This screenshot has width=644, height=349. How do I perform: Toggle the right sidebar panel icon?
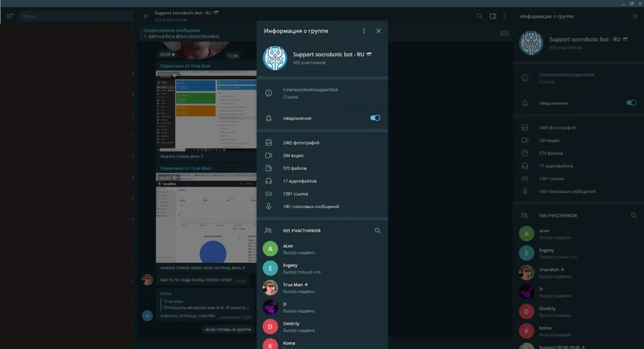493,16
